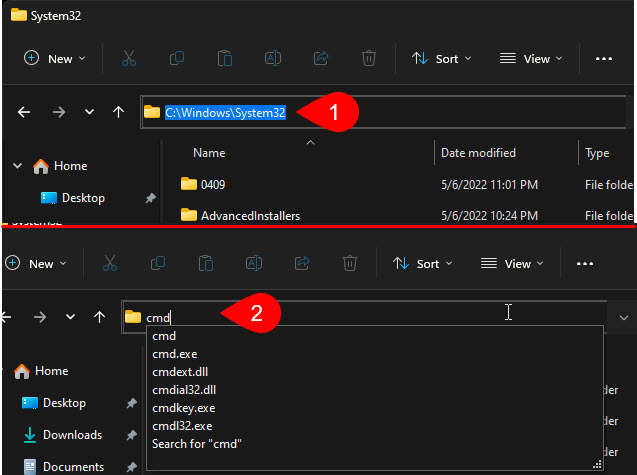Screen dimensions: 637x475
Task: Go up one level in lower window
Action: point(99,317)
